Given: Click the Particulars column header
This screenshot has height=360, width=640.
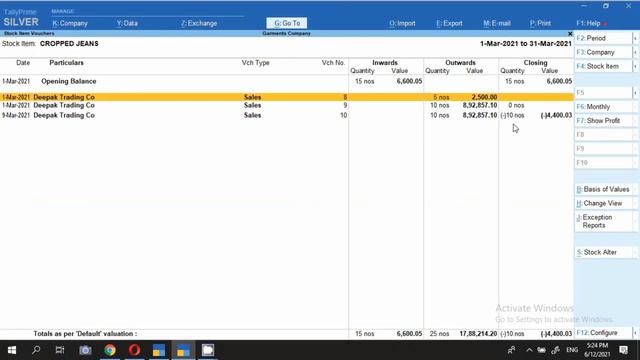Looking at the screenshot, I should click(66, 63).
